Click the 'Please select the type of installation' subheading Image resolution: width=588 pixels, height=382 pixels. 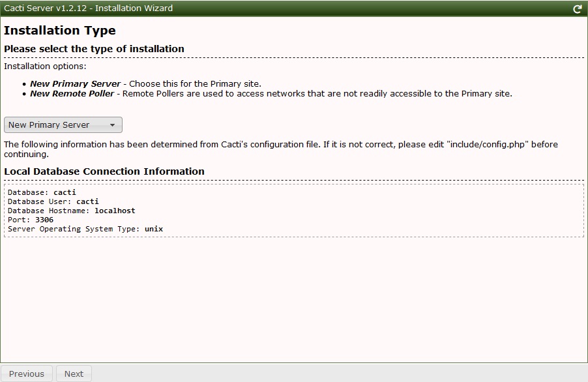click(x=94, y=49)
